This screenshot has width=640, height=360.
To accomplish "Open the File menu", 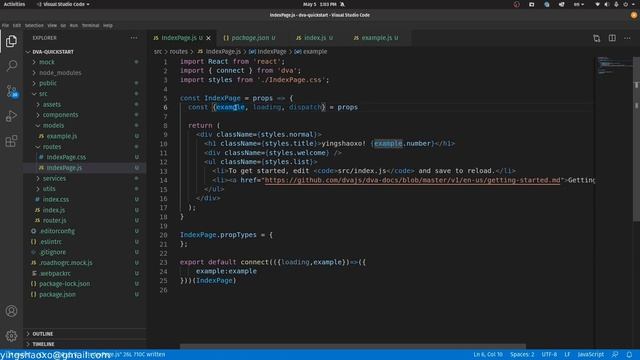I will (5, 25).
